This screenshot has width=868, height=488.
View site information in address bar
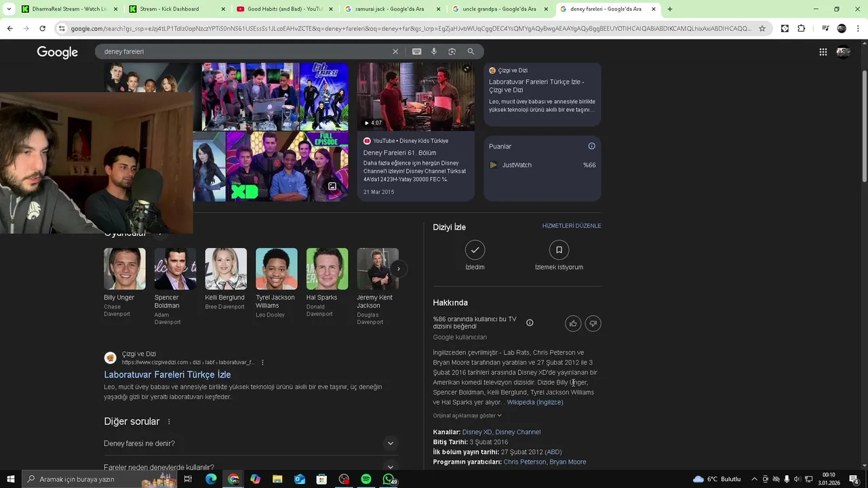62,28
